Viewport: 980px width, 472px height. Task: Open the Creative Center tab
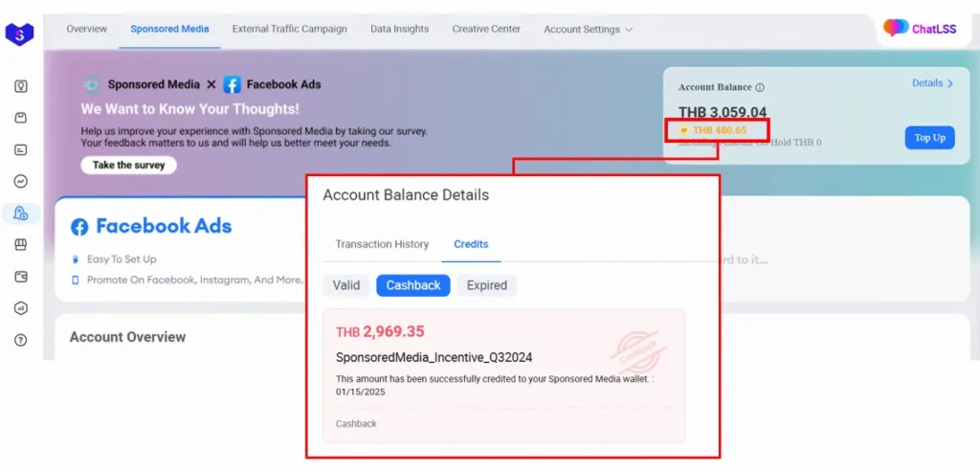[486, 29]
